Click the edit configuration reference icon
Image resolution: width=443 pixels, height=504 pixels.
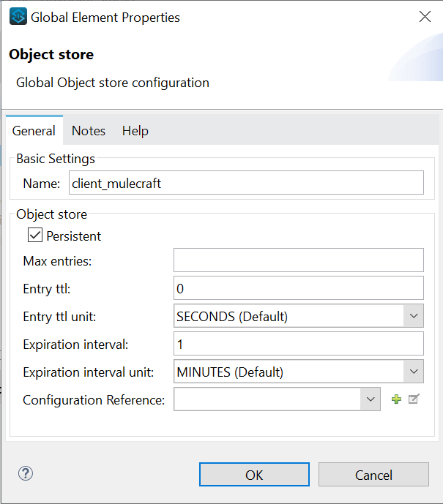pyautogui.click(x=414, y=399)
